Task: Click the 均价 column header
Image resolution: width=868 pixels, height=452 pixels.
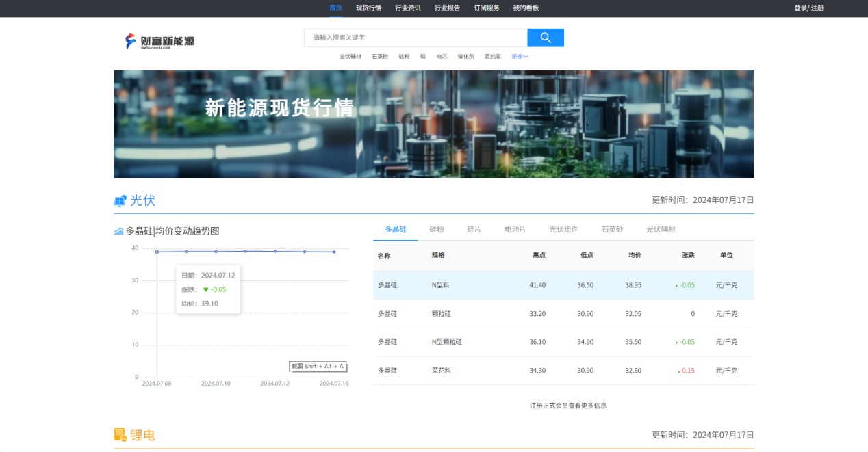Action: pyautogui.click(x=635, y=255)
